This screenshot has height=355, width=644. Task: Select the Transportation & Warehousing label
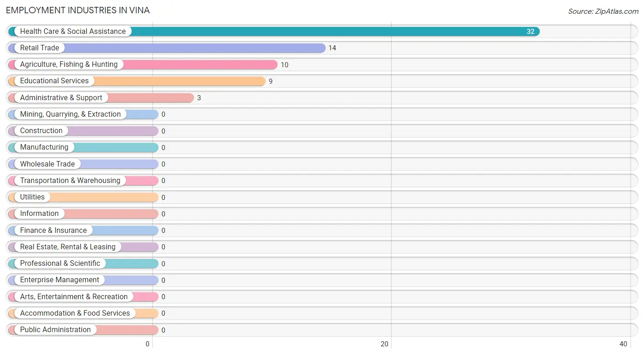tap(70, 180)
